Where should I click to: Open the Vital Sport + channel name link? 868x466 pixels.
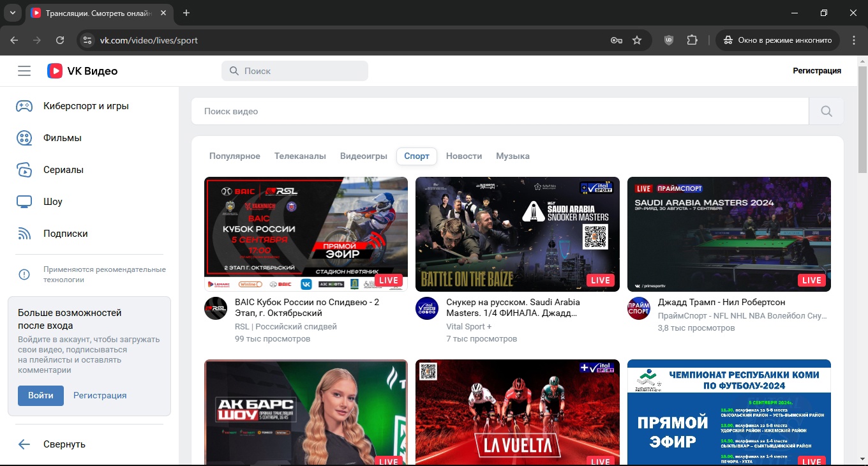click(x=469, y=327)
